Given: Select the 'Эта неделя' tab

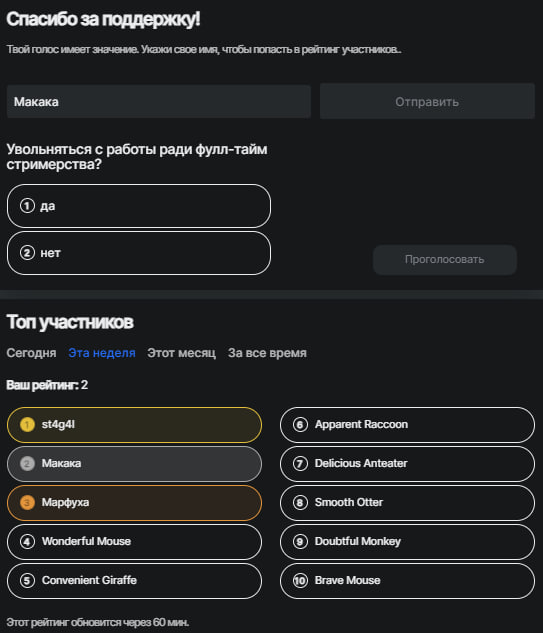Looking at the screenshot, I should [102, 353].
